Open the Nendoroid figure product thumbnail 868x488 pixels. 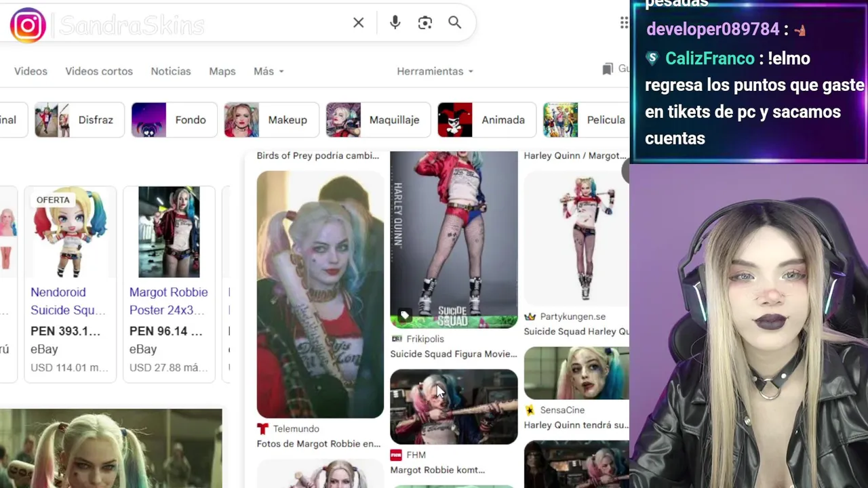(70, 232)
